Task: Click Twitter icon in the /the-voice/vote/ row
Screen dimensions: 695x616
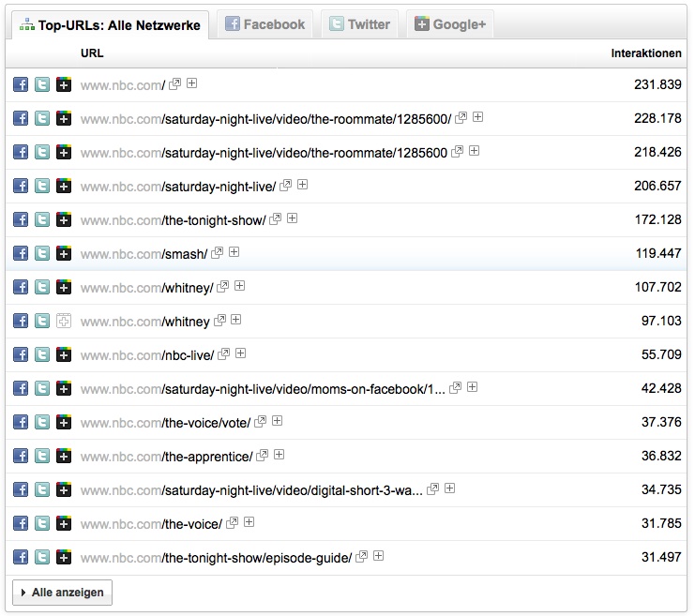Action: (42, 422)
